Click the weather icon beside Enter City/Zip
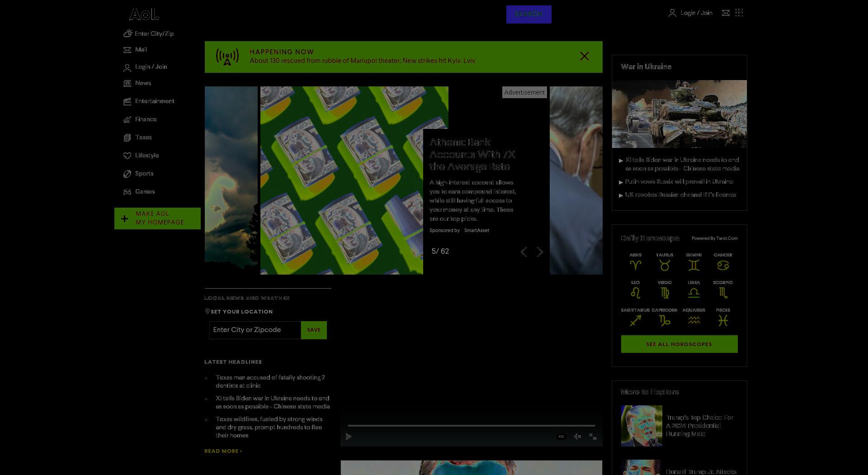The image size is (868, 475). tap(128, 33)
